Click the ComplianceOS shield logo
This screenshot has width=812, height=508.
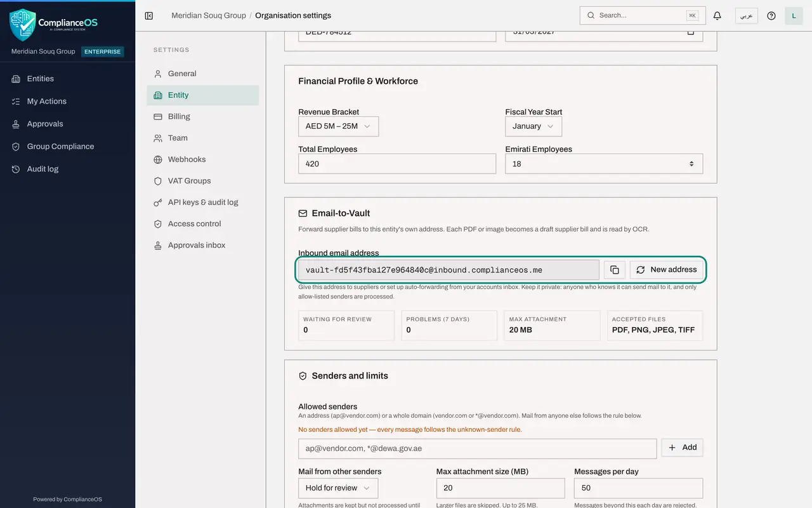pos(23,25)
